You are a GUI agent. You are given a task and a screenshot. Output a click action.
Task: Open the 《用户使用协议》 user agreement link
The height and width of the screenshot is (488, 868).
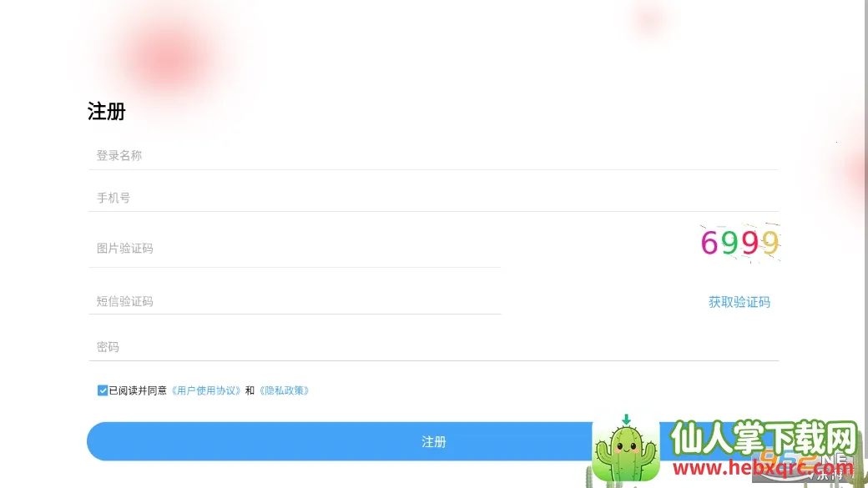(x=206, y=390)
